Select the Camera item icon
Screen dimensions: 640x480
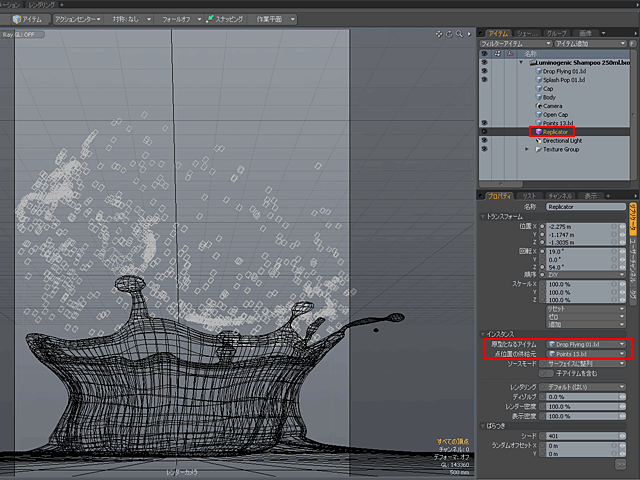(538, 106)
